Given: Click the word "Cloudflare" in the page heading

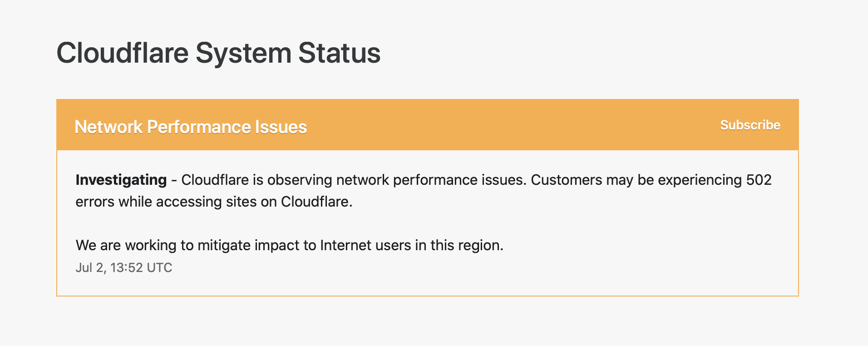Looking at the screenshot, I should pyautogui.click(x=122, y=53).
